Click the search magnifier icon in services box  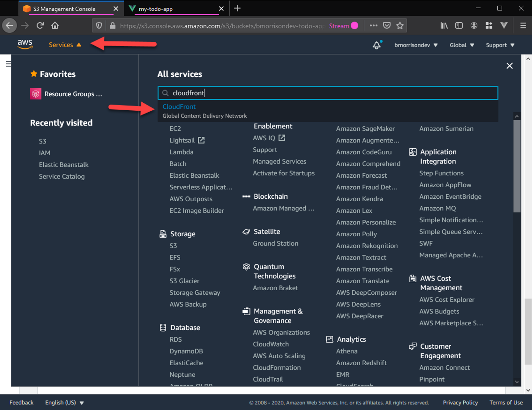pos(165,93)
